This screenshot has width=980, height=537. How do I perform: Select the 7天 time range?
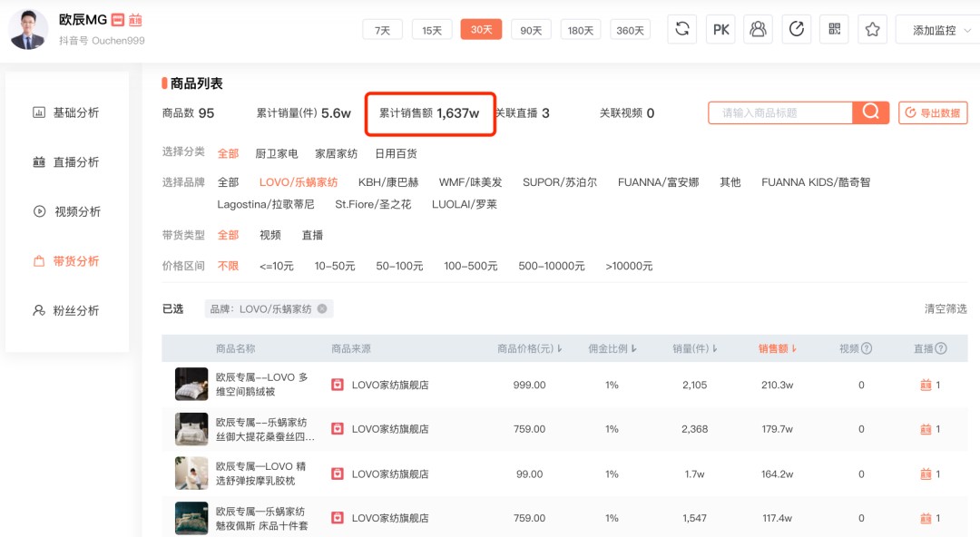pos(382,30)
